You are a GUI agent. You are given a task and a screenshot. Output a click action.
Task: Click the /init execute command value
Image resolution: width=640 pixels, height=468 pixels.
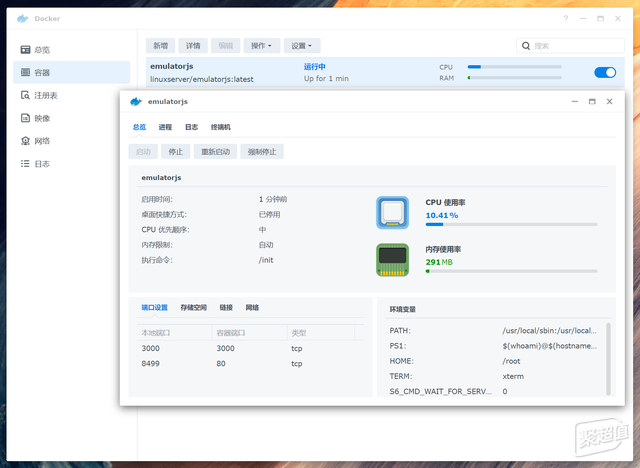click(266, 260)
